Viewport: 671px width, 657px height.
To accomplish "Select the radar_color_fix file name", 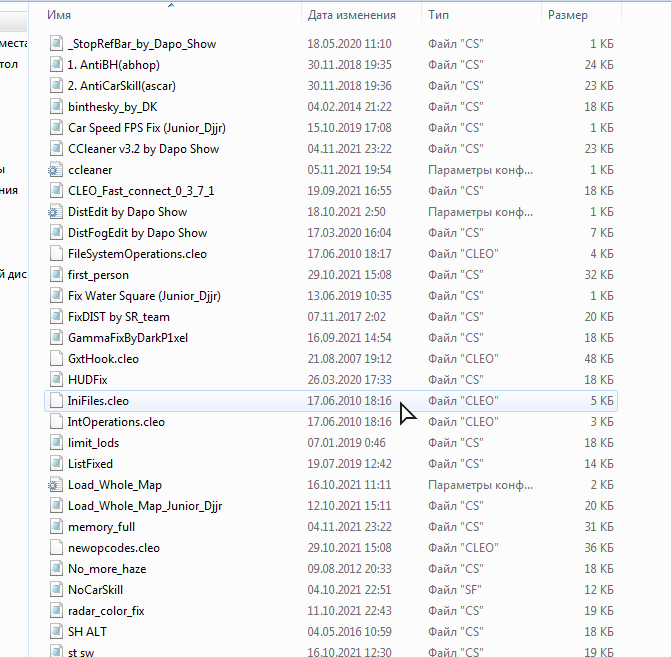I will click(x=106, y=611).
